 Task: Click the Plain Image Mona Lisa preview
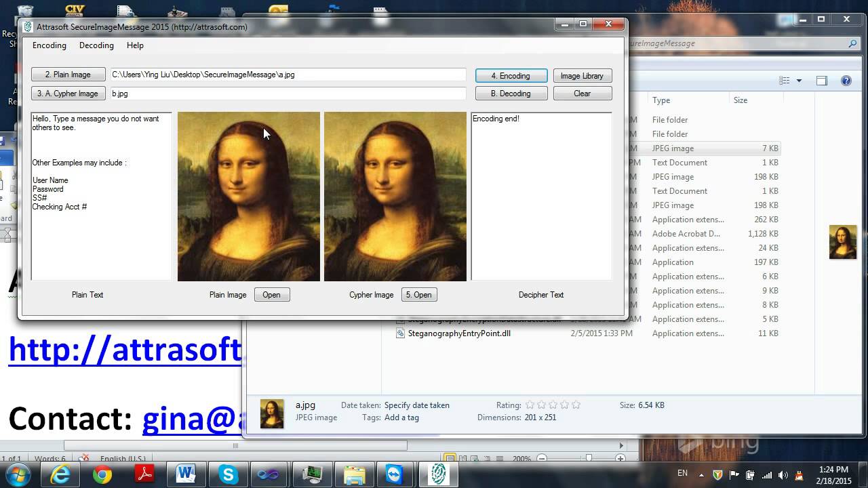(249, 197)
